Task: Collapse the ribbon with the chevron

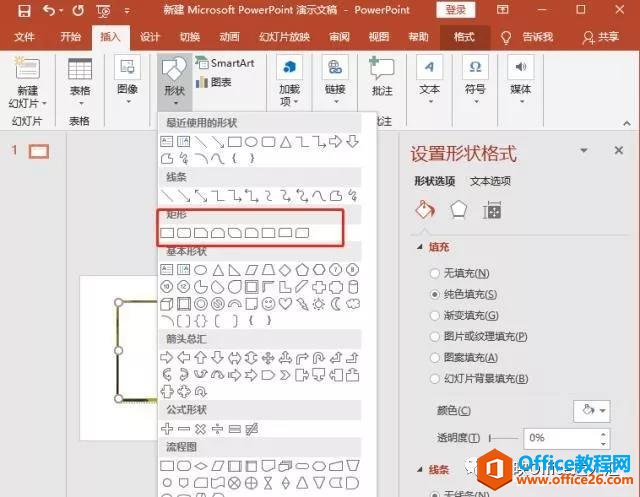Action: [x=627, y=123]
